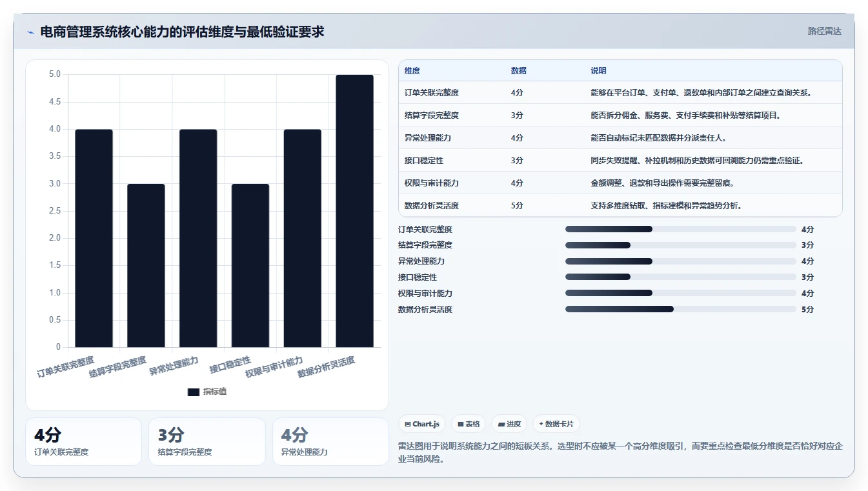Click the 3分 value in the 接口稳定性 table row

click(x=517, y=161)
